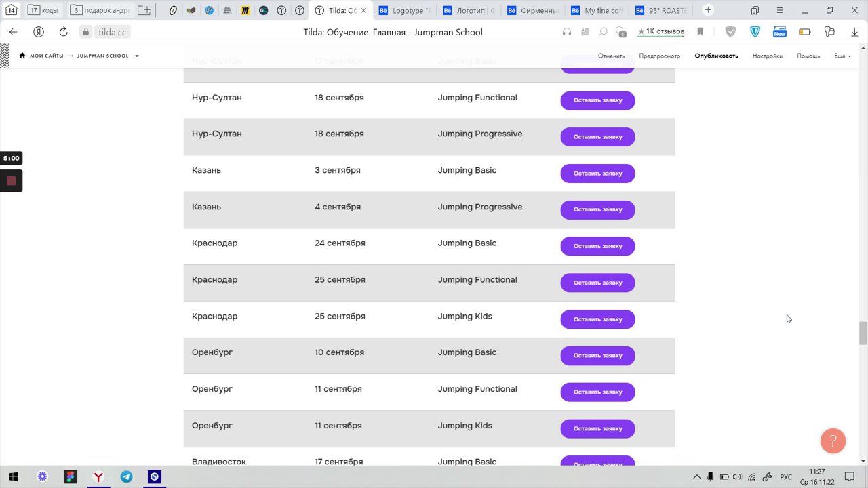Click Оставить заявку for Казань 3 сентября
Screen dimensions: 868x488
coord(597,173)
